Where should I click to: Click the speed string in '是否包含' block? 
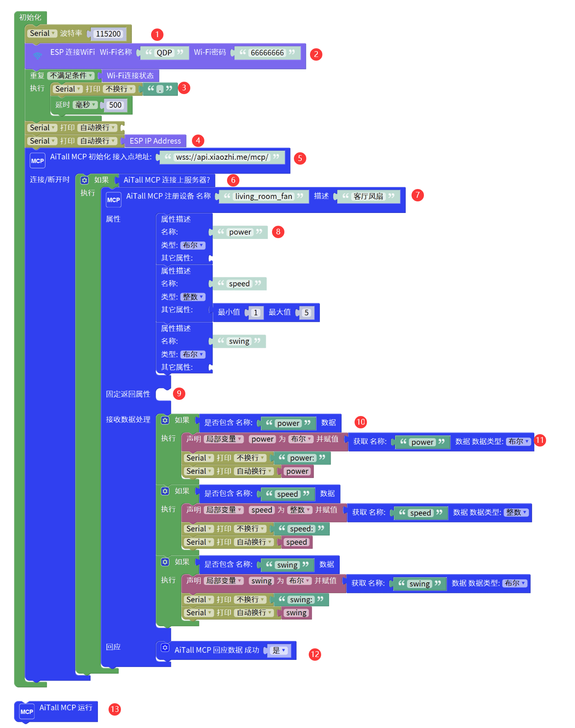287,494
